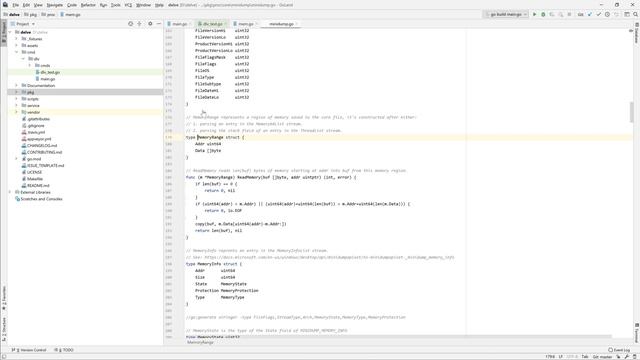This screenshot has height=360, width=640.
Task: Open the VCS menu
Action: [x=128, y=5]
